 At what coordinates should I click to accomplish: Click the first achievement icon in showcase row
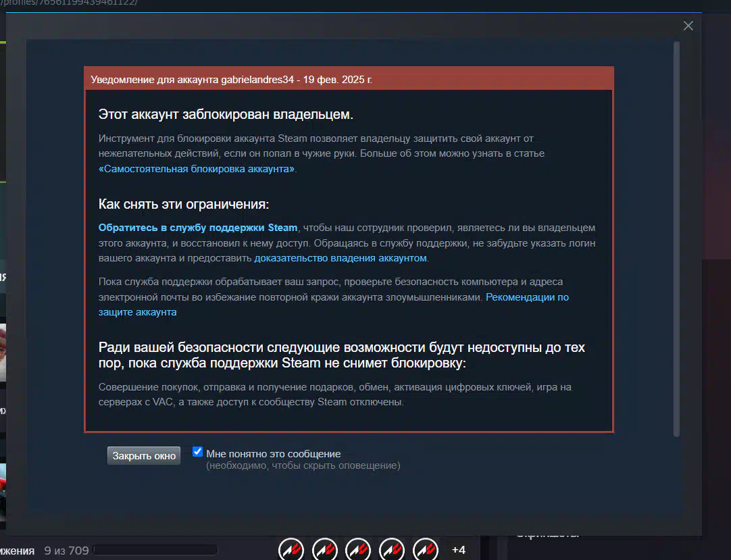click(291, 549)
